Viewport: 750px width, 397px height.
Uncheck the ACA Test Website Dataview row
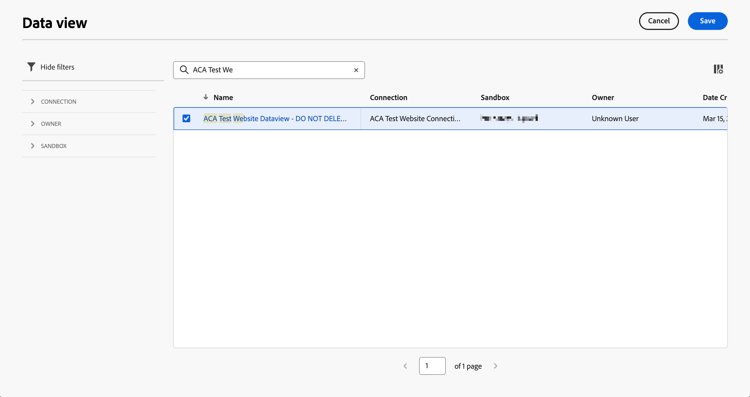[x=186, y=118]
